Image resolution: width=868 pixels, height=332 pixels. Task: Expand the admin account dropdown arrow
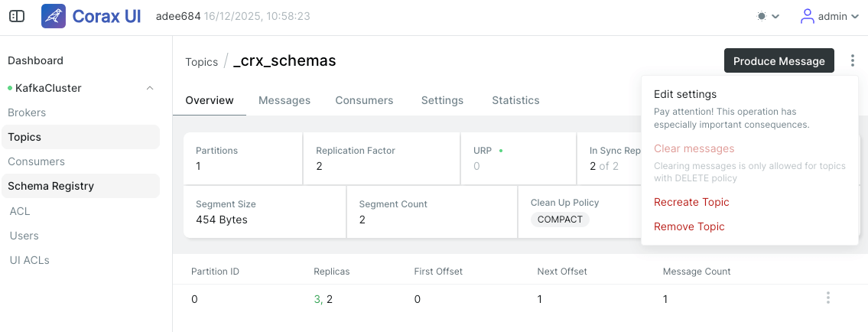tap(855, 17)
